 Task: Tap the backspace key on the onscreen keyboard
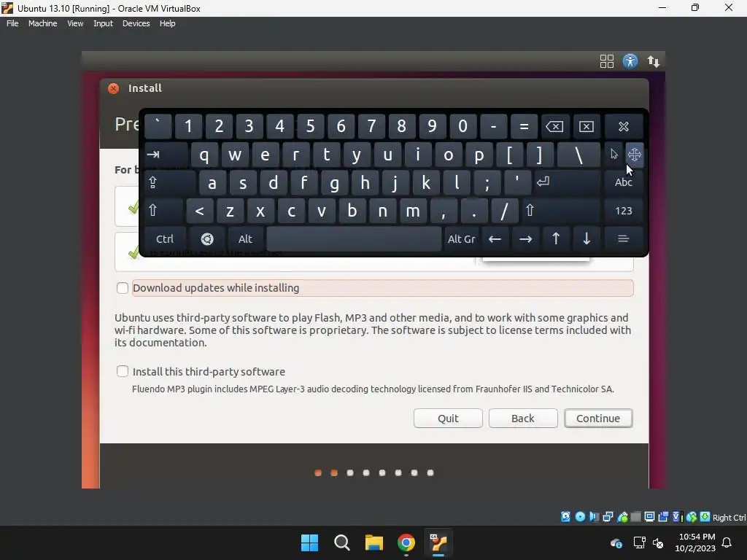point(554,126)
